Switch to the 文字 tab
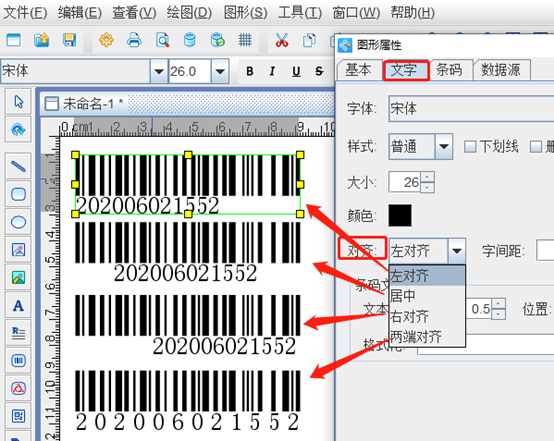Image resolution: width=554 pixels, height=441 pixels. pos(406,70)
